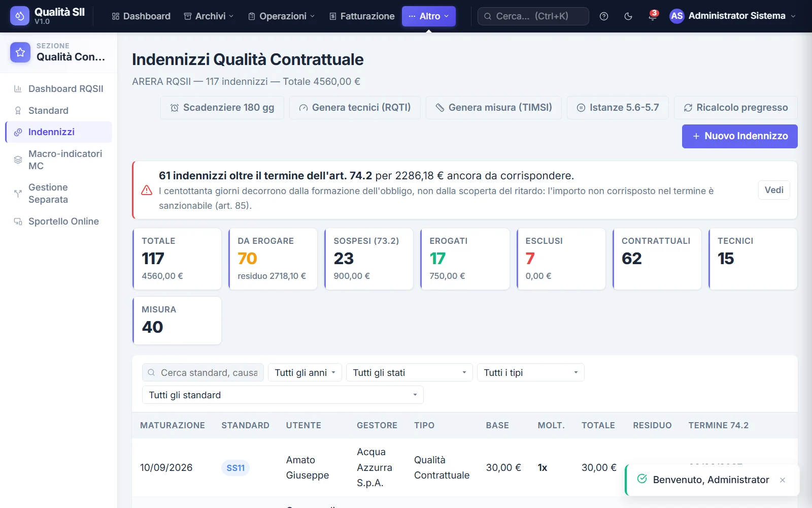Open Tutti gli standard dropdown

click(x=283, y=395)
